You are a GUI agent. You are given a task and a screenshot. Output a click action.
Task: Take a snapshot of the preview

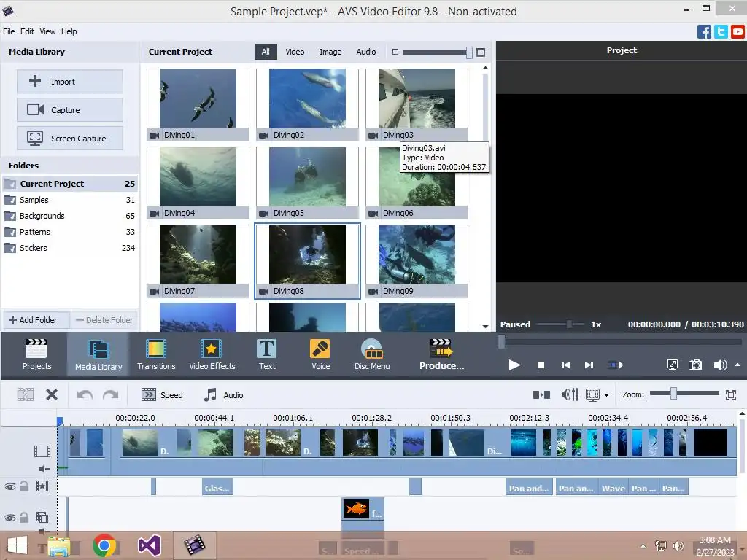coord(695,365)
